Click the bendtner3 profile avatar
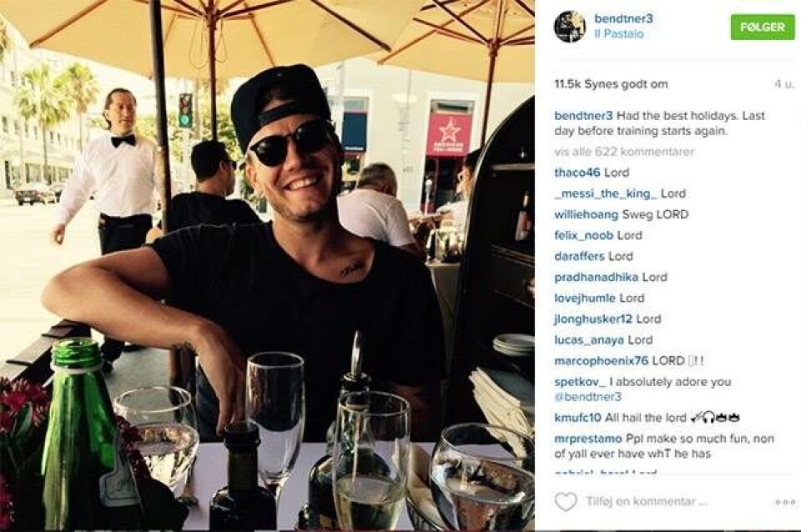This screenshot has height=532, width=801. (569, 26)
